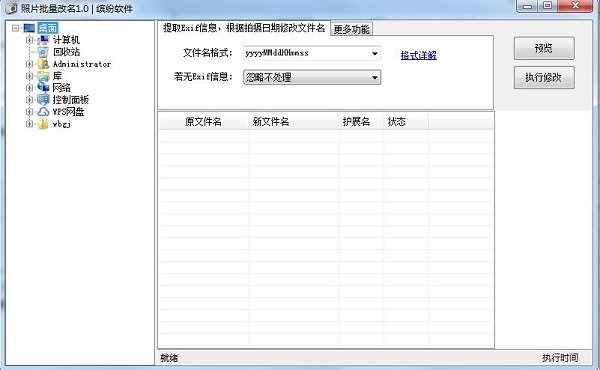This screenshot has width=600, height=370.
Task: Click the 执行时间 status bar text
Action: click(x=560, y=358)
